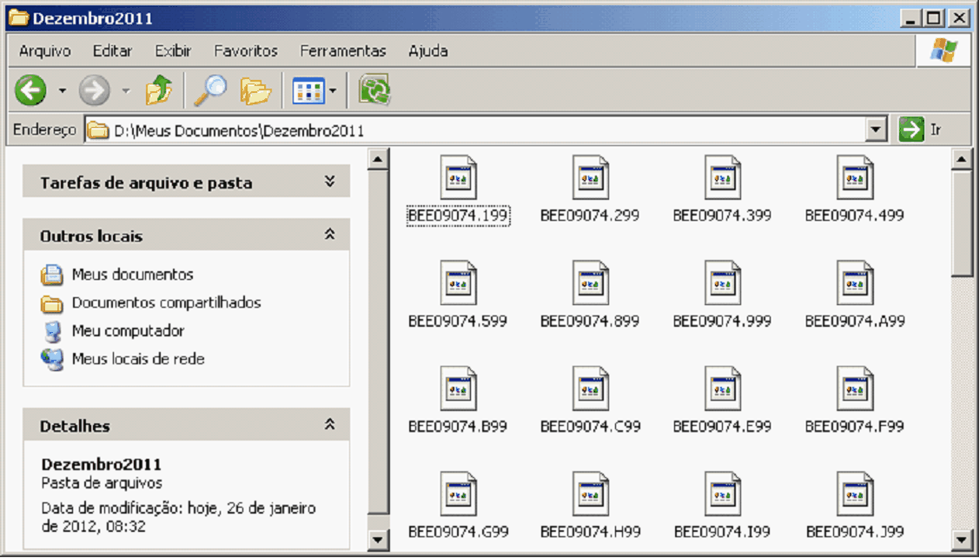Click the Up folder toolbar icon

tap(158, 90)
